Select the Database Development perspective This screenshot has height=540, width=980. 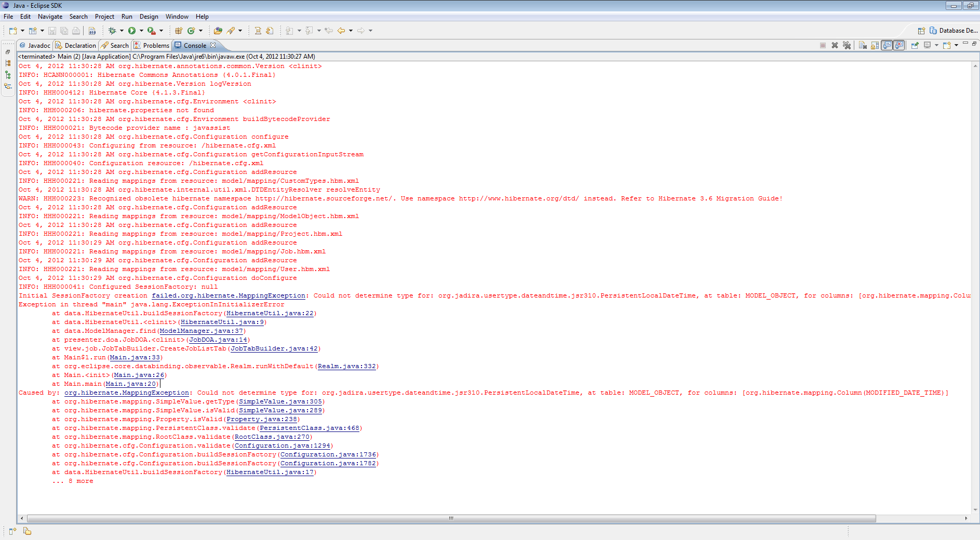click(956, 30)
